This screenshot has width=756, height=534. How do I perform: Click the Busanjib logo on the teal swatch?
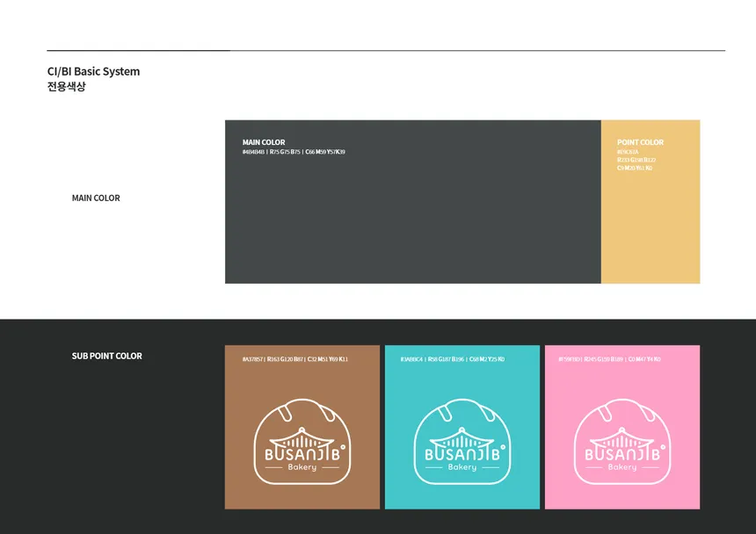[462, 442]
